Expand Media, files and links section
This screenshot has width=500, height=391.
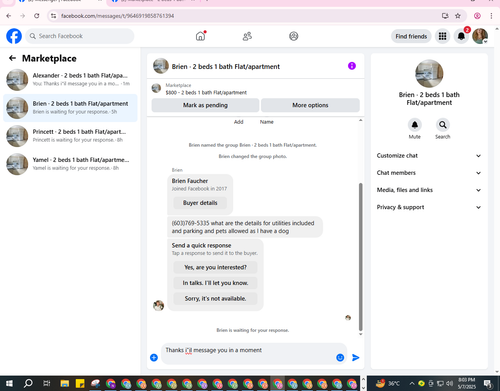click(429, 190)
